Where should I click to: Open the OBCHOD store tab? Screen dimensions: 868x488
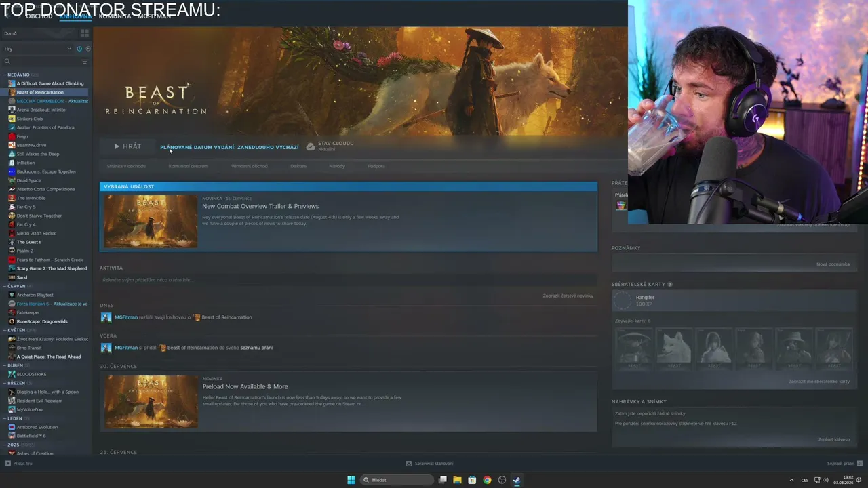(x=39, y=16)
